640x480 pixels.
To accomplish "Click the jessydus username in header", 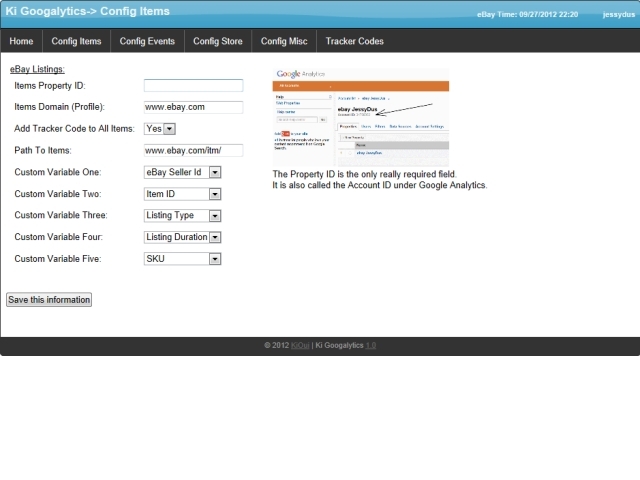I will [619, 14].
